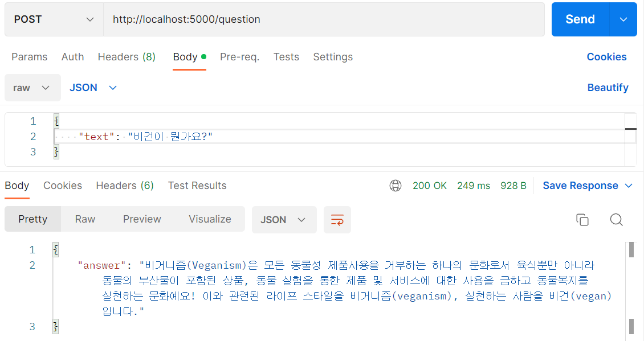Switch response view to Preview
644x341 pixels.
pyautogui.click(x=141, y=219)
